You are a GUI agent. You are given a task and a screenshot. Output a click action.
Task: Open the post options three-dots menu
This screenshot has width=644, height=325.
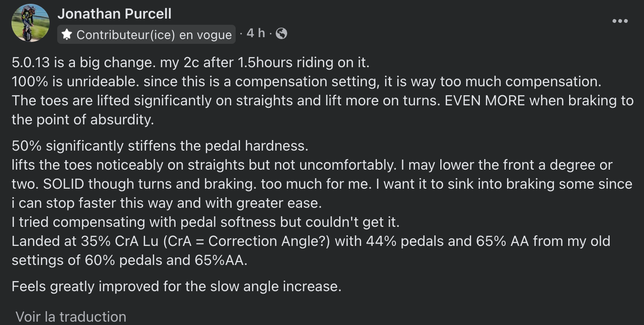tap(620, 21)
